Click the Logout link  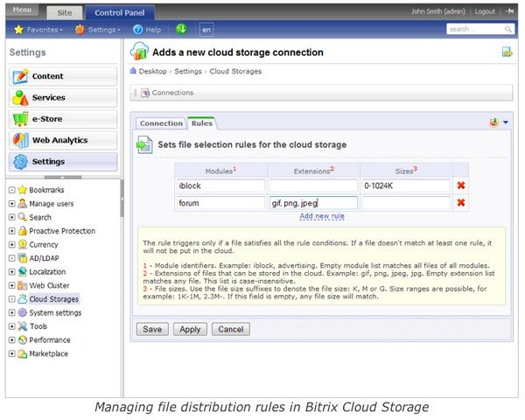click(x=485, y=11)
